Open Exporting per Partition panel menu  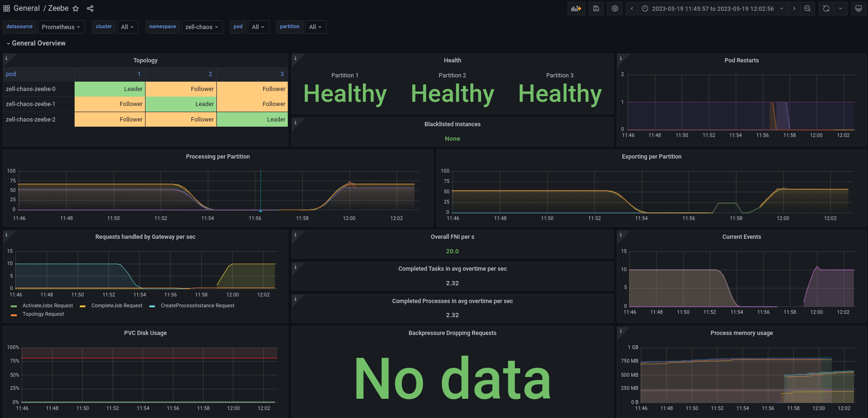pyautogui.click(x=652, y=157)
